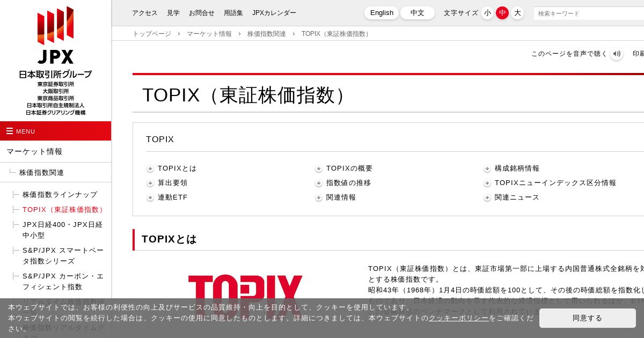Jump to 連動ETF anchor link

click(173, 197)
